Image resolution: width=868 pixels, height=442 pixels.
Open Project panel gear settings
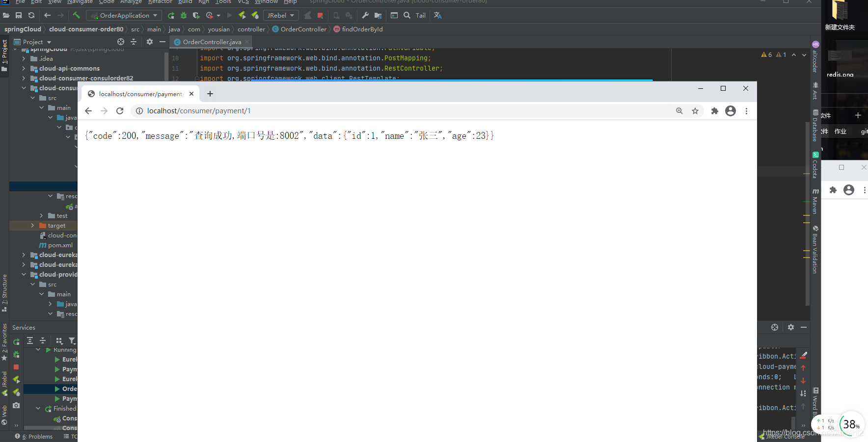[150, 42]
